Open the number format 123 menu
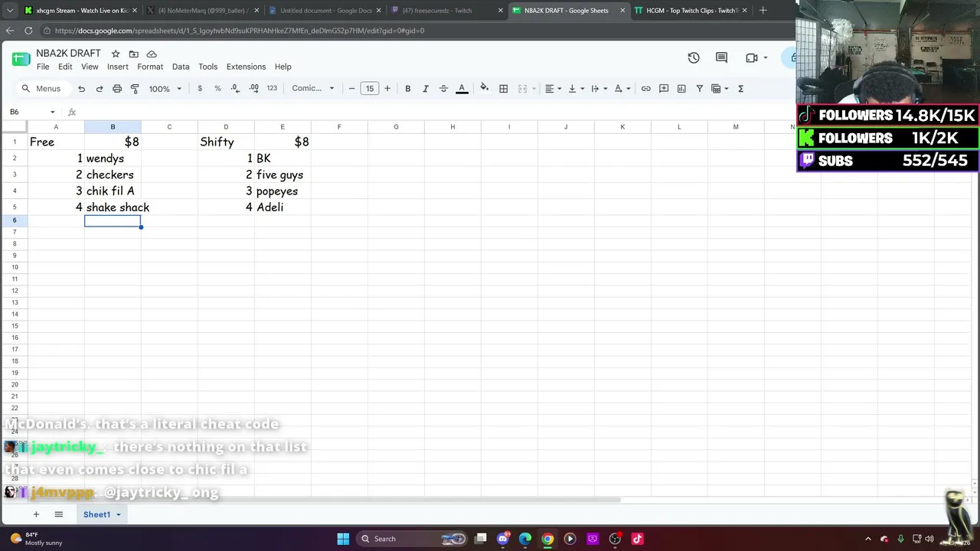Screen dimensions: 980x551 [272, 89]
